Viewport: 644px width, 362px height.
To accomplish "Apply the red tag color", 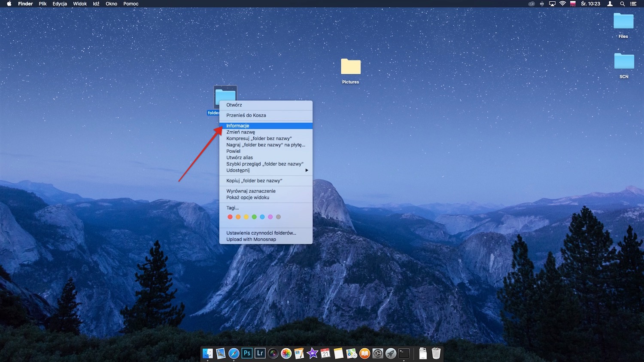I will click(x=230, y=217).
